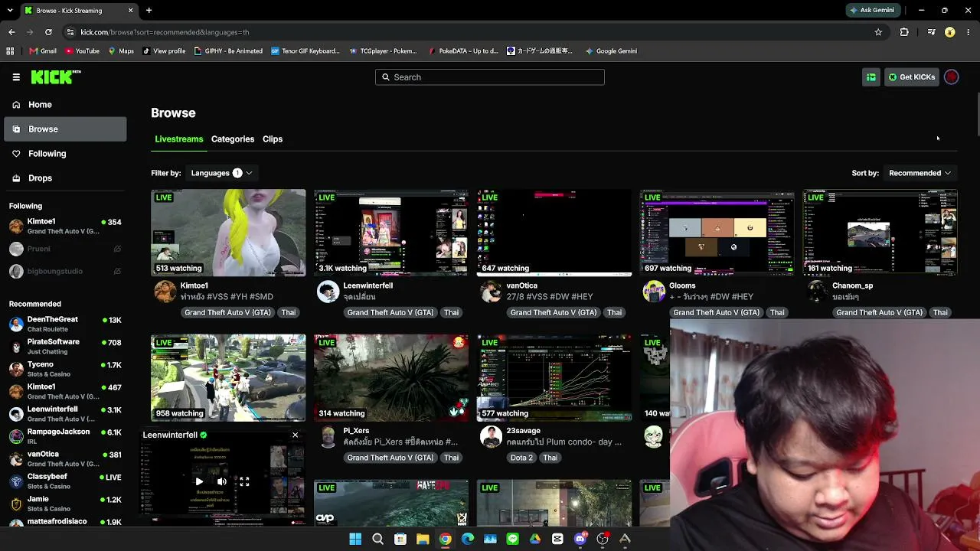The image size is (980, 551).
Task: Click the Kick search field
Action: pos(490,77)
